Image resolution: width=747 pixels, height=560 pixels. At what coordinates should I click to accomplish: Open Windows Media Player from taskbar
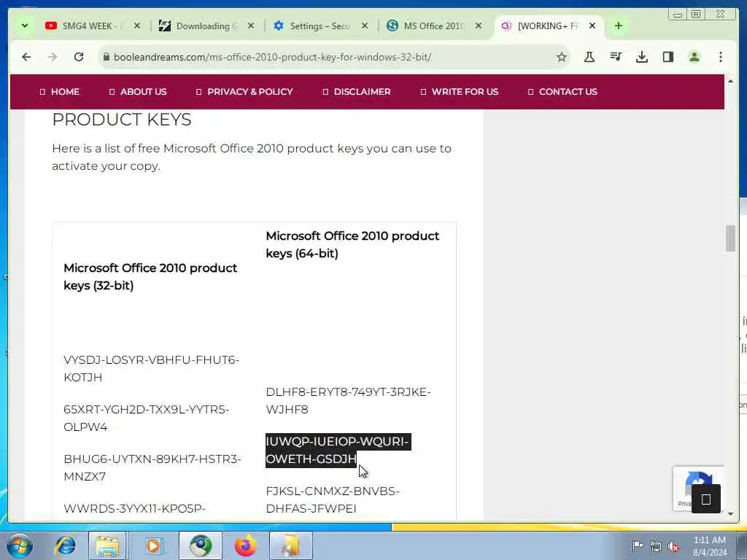point(153,545)
